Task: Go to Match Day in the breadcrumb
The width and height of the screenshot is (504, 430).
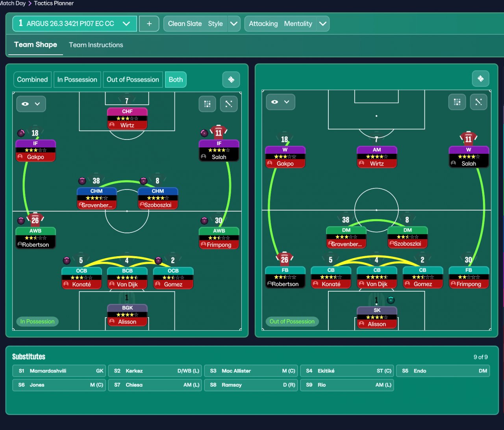Action: [x=13, y=3]
